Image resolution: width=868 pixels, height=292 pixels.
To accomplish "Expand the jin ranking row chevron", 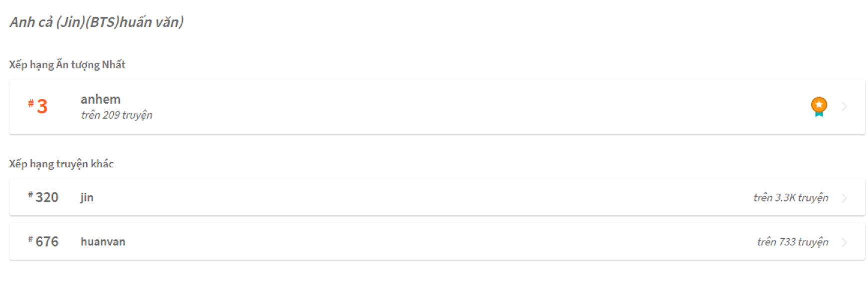I will [844, 198].
